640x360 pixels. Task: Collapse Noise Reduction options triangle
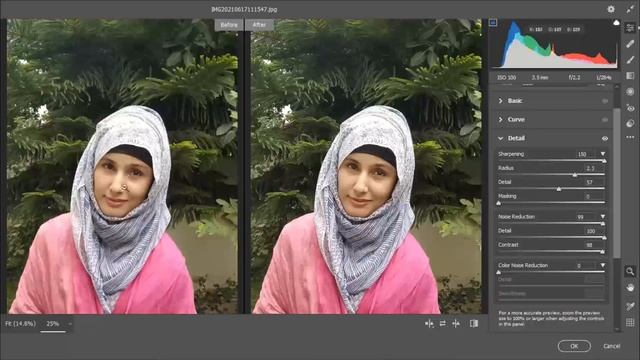coord(603,217)
